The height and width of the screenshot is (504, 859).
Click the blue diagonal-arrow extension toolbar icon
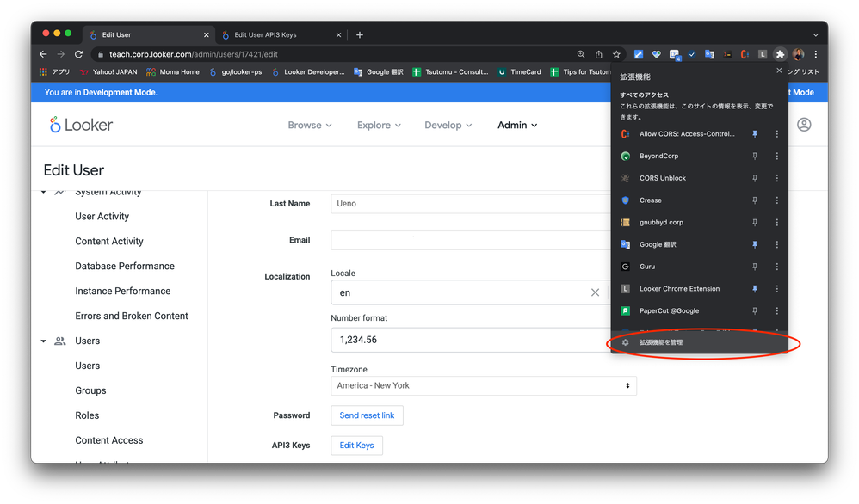click(638, 54)
